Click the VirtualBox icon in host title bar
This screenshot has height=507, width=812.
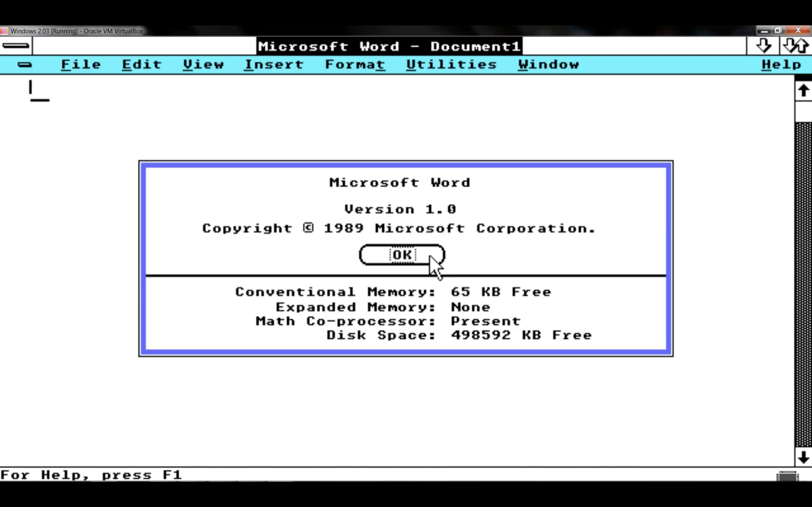pyautogui.click(x=4, y=31)
